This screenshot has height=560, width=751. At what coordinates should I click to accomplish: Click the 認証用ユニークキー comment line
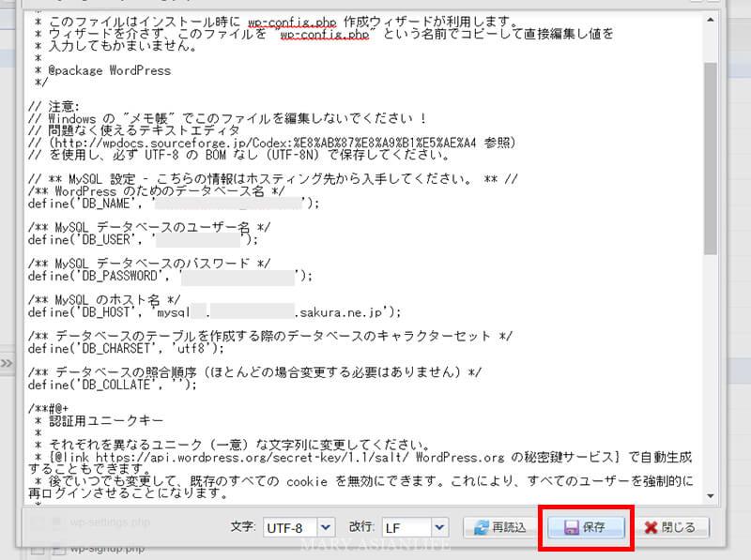[x=100, y=421]
